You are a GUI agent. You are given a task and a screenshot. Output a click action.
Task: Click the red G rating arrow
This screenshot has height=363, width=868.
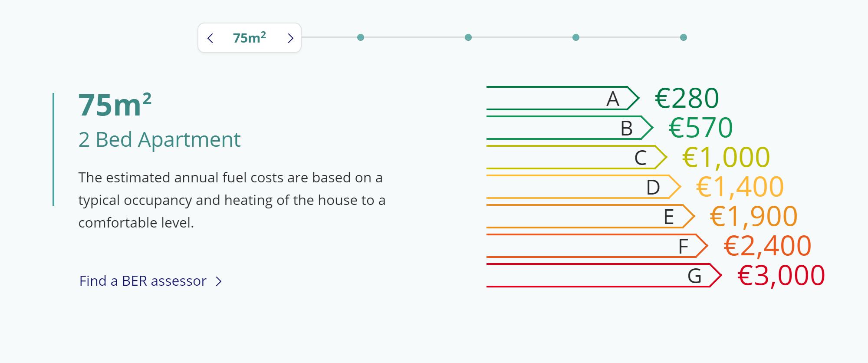pyautogui.click(x=604, y=275)
